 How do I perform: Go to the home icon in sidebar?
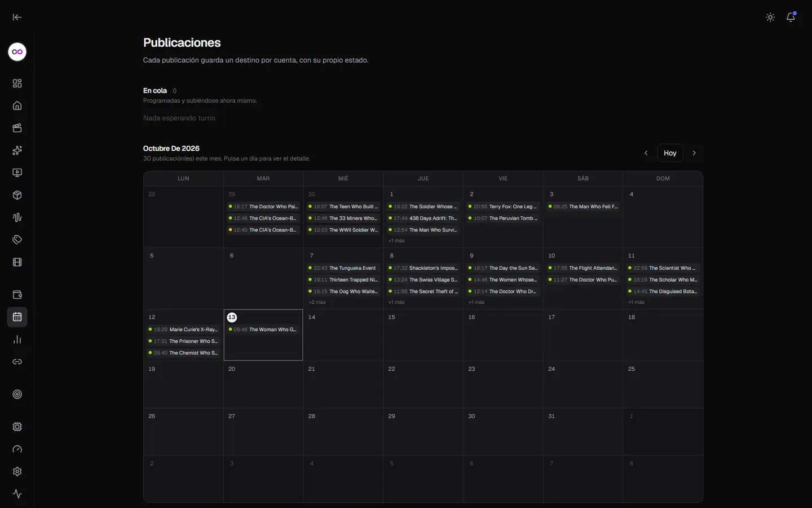coord(17,106)
